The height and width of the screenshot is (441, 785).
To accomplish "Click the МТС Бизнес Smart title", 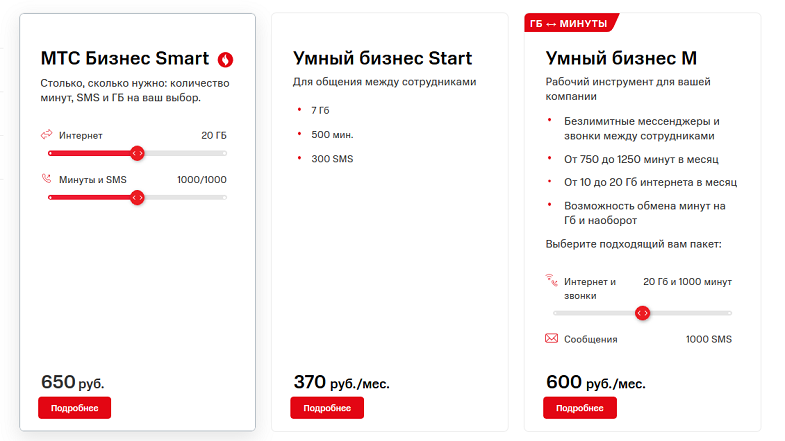I will tap(125, 59).
